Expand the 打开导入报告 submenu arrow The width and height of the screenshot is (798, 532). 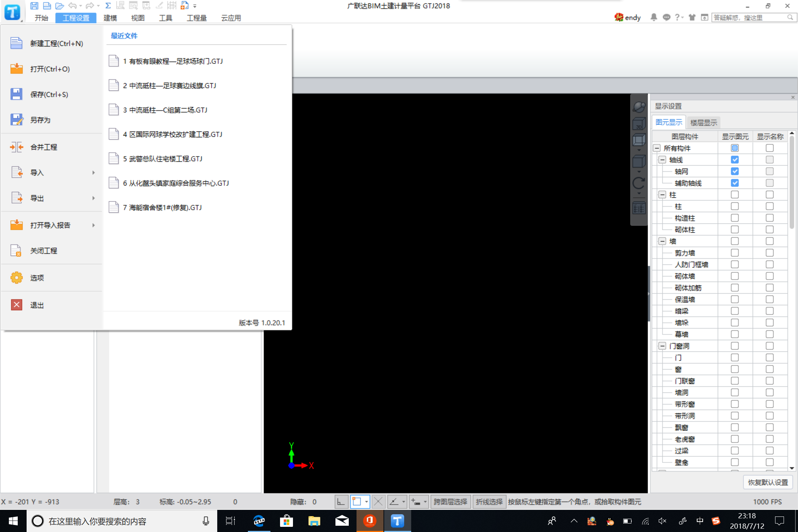94,225
